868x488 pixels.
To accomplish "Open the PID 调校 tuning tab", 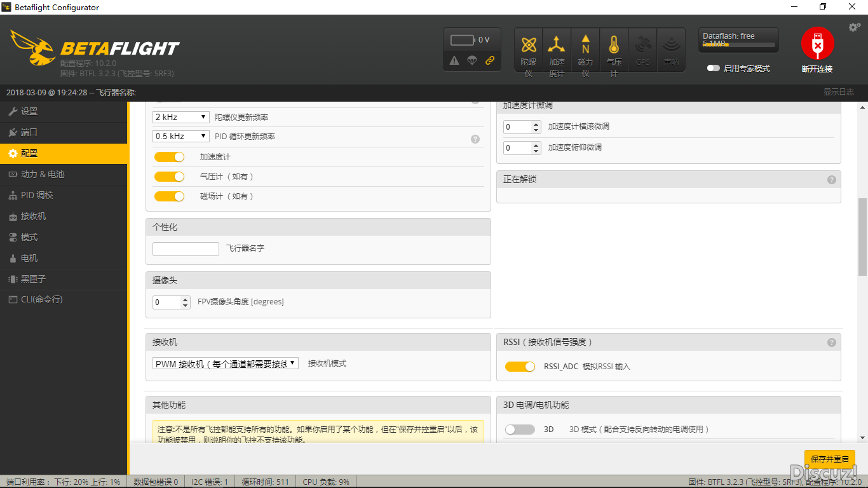I will (64, 195).
